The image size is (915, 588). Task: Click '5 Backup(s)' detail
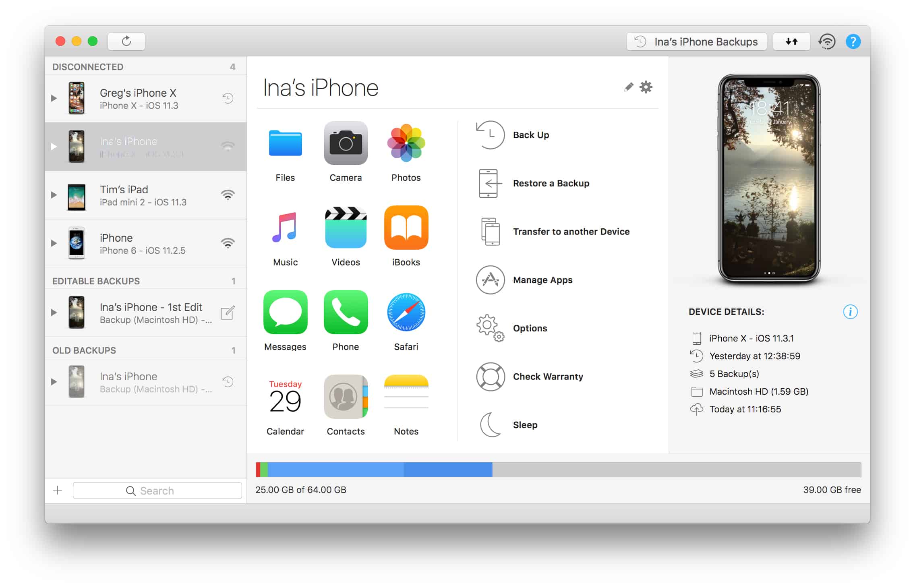tap(734, 374)
